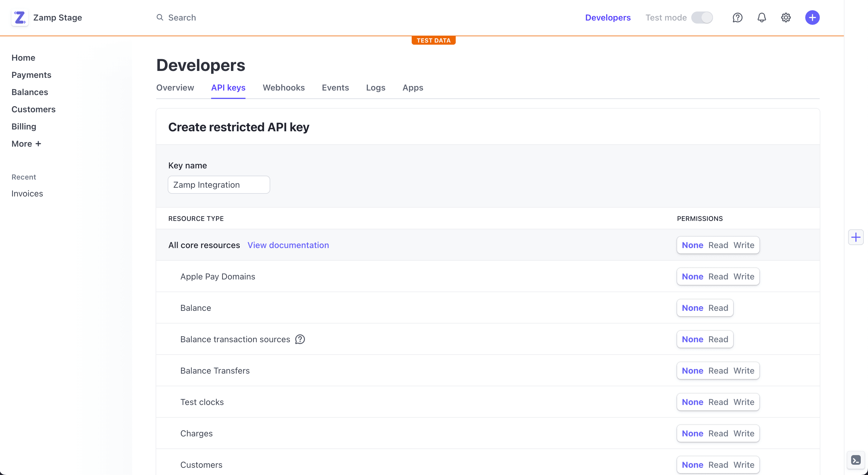Focus the Search field in header
The height and width of the screenshot is (475, 868).
(x=182, y=18)
